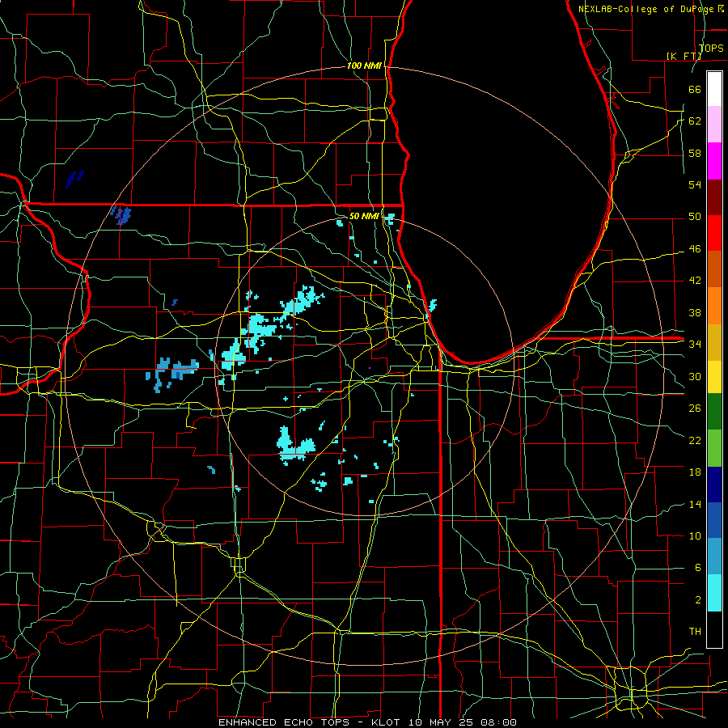Click the Enhanced Echo Tops KLOT caption

367,722
